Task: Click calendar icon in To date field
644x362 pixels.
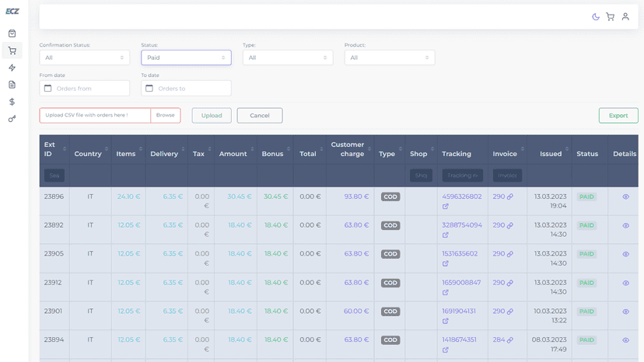Action: click(x=149, y=89)
